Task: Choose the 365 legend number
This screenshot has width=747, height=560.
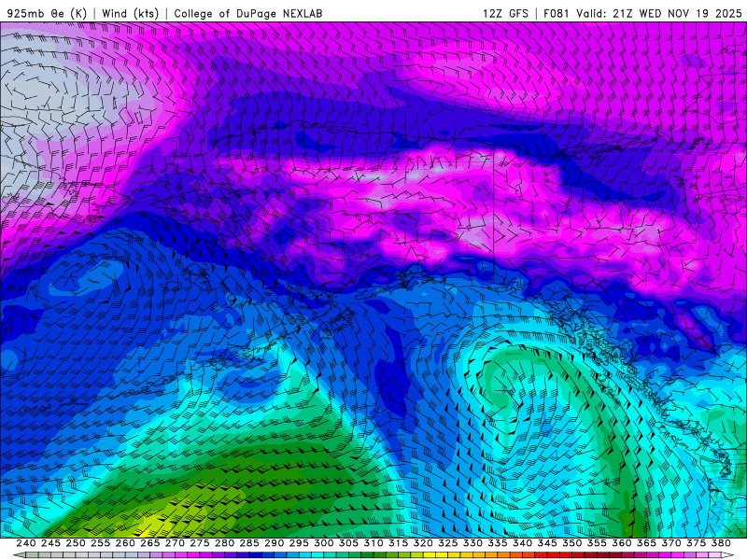Action: click(x=646, y=543)
